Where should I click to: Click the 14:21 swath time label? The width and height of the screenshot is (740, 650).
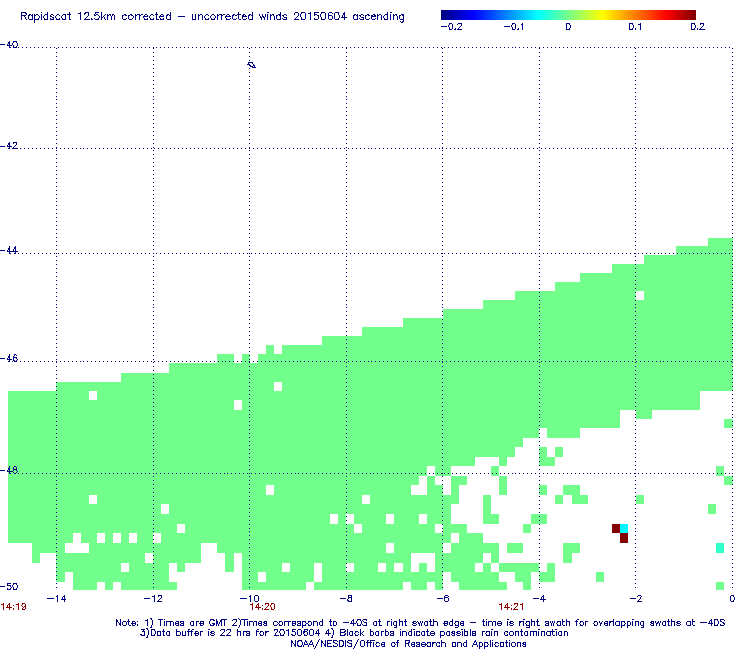point(511,607)
